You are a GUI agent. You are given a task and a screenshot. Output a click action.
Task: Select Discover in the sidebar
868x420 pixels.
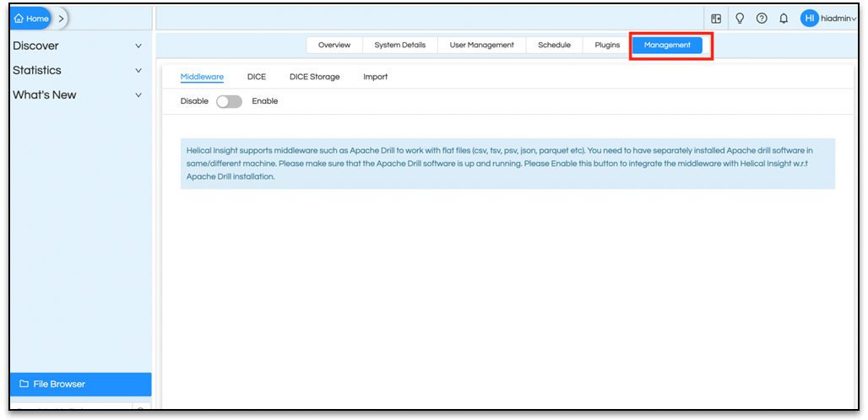pos(35,46)
